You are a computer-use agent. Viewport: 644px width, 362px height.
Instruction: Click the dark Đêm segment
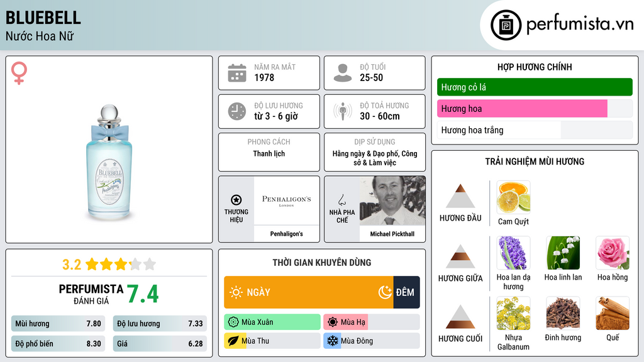(407, 292)
